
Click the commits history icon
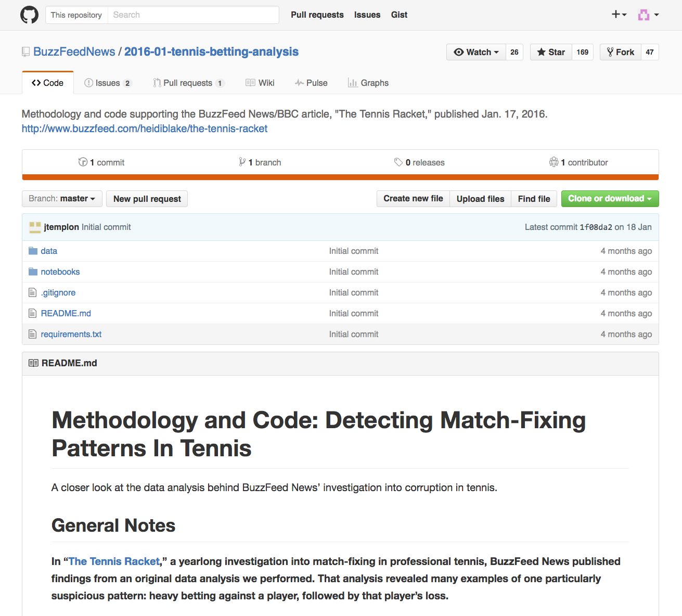click(83, 162)
